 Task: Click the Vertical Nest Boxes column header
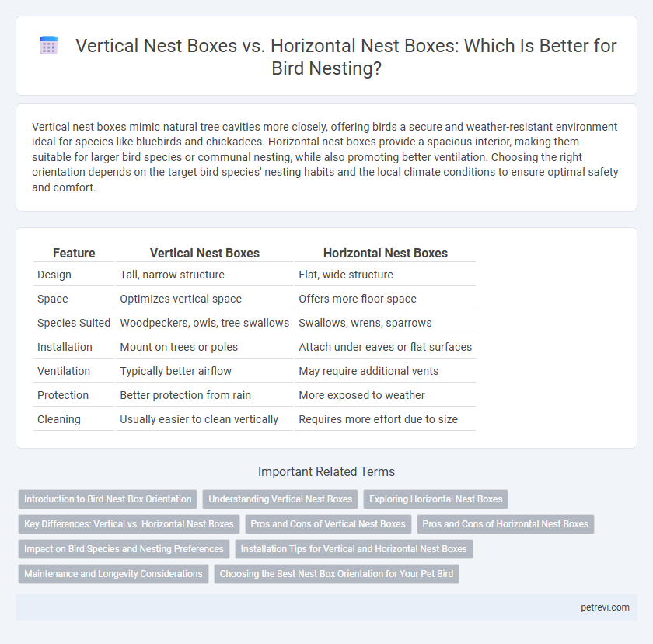pyautogui.click(x=204, y=253)
